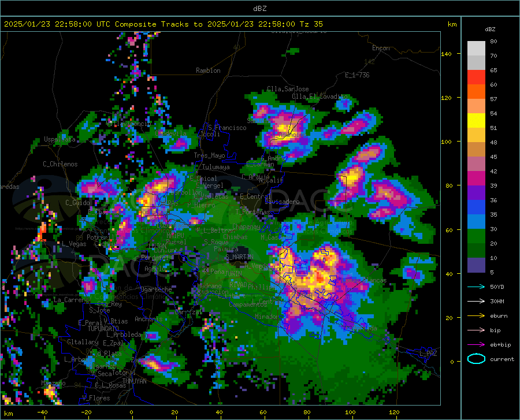Click the 'Mirador' place label
520x420 pixels.
click(267, 317)
